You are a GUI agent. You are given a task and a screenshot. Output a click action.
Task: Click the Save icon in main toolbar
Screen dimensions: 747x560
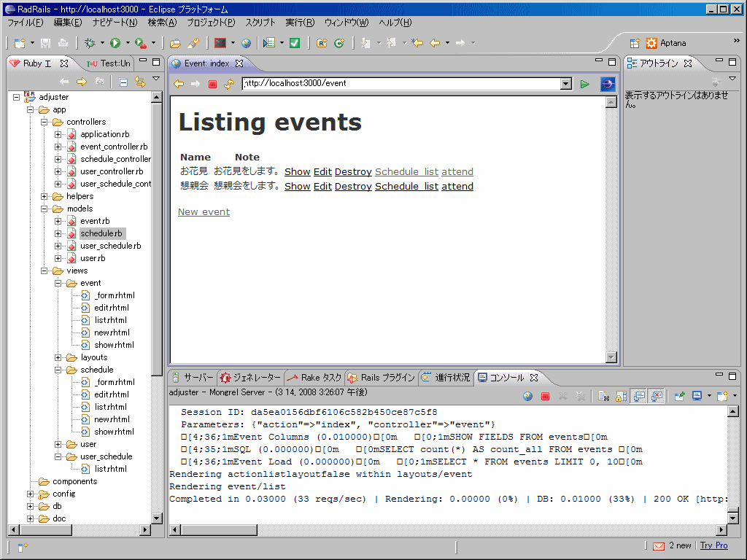pyautogui.click(x=45, y=43)
